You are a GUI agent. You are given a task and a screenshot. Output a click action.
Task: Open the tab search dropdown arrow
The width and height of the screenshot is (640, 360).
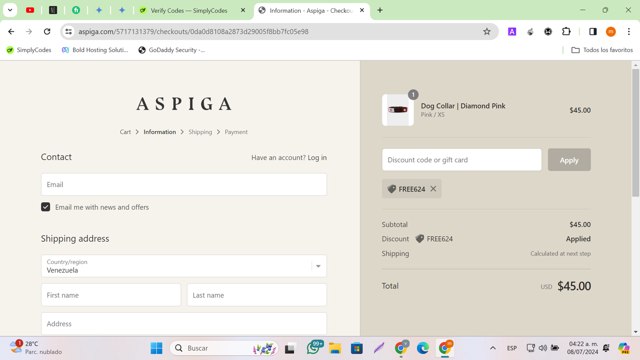click(10, 10)
